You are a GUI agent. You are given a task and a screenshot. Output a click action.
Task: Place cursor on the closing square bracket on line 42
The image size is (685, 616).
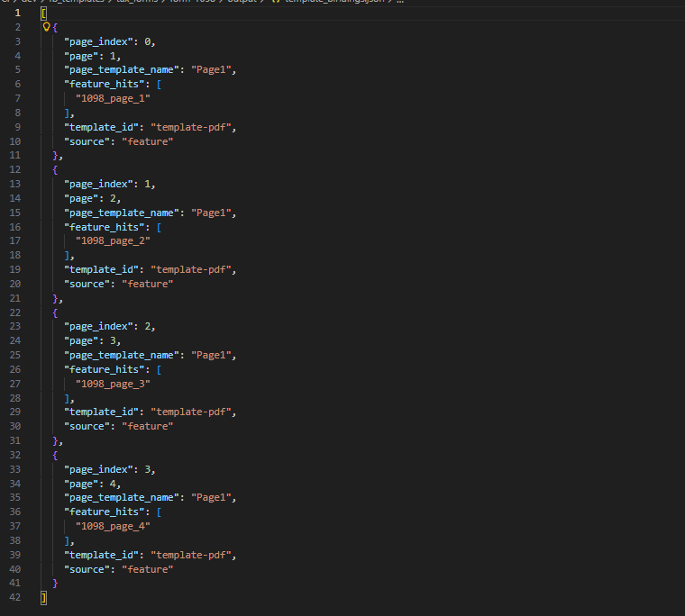pyautogui.click(x=43, y=598)
